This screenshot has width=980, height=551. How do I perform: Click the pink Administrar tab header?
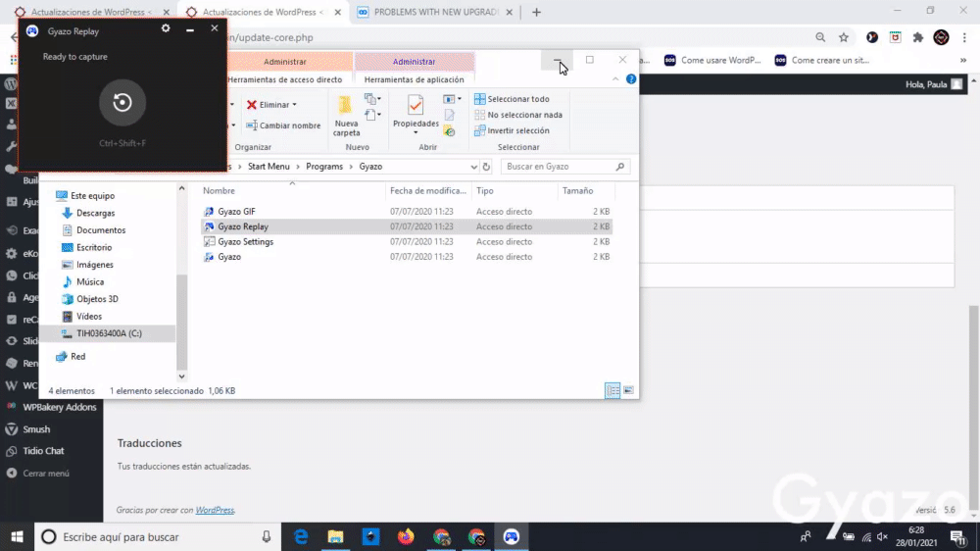414,62
